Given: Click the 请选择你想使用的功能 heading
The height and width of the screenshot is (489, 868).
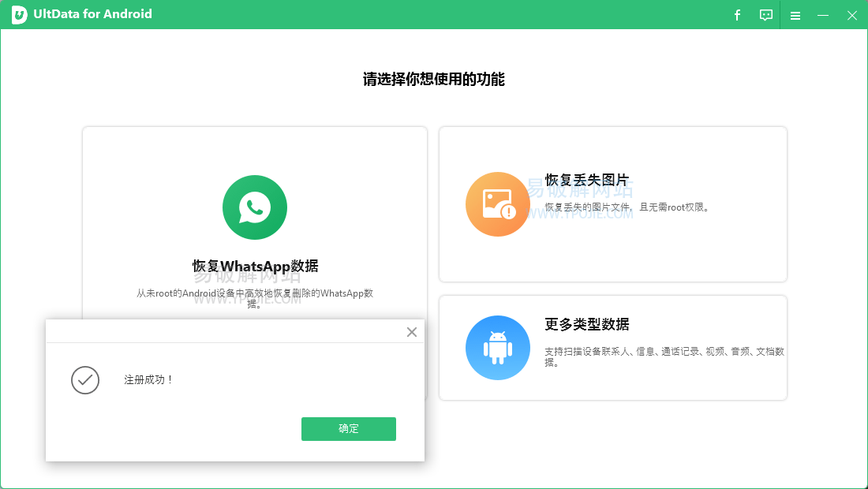Looking at the screenshot, I should click(434, 80).
